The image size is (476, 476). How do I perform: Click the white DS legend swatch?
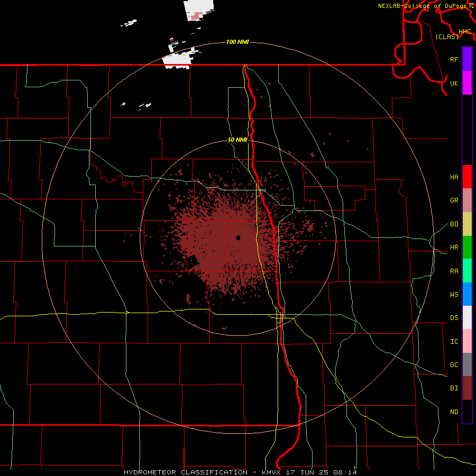point(467,317)
